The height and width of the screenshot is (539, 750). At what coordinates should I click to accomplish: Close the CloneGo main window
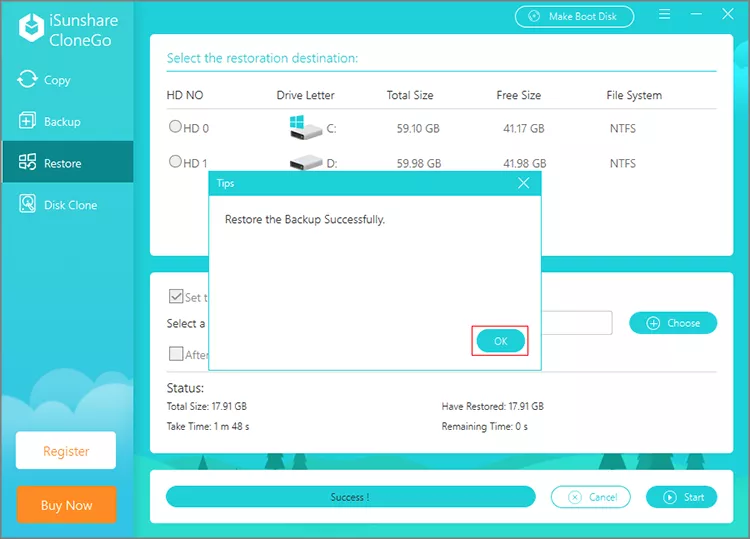(728, 14)
